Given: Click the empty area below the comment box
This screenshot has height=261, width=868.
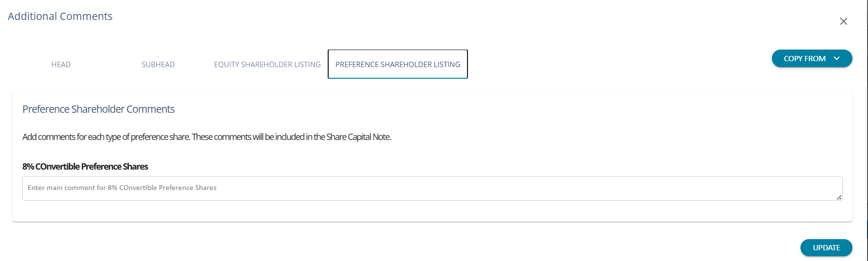Looking at the screenshot, I should pos(432,211).
